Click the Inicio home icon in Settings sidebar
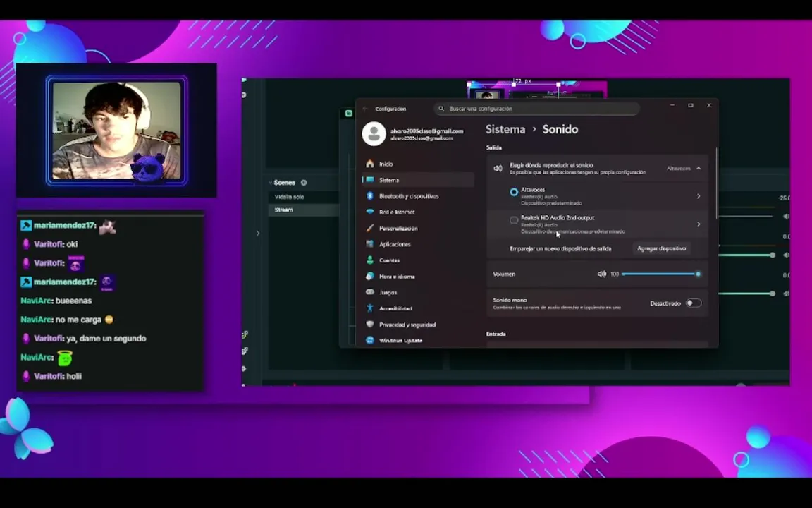This screenshot has width=812, height=508. [x=370, y=164]
